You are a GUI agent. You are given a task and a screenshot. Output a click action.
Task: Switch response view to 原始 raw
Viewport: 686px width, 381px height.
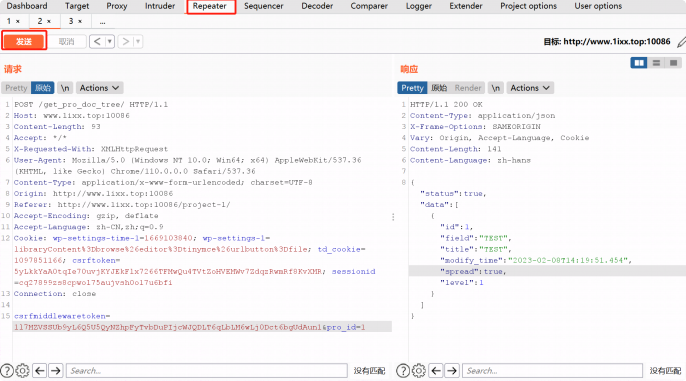[439, 88]
